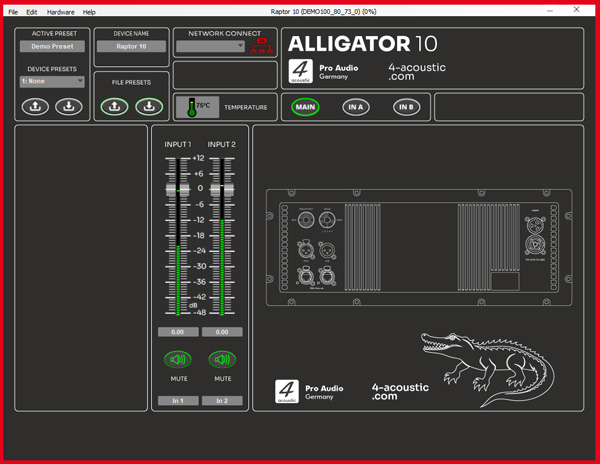Open the Device Presets dropdown
600x464 pixels.
pyautogui.click(x=52, y=81)
